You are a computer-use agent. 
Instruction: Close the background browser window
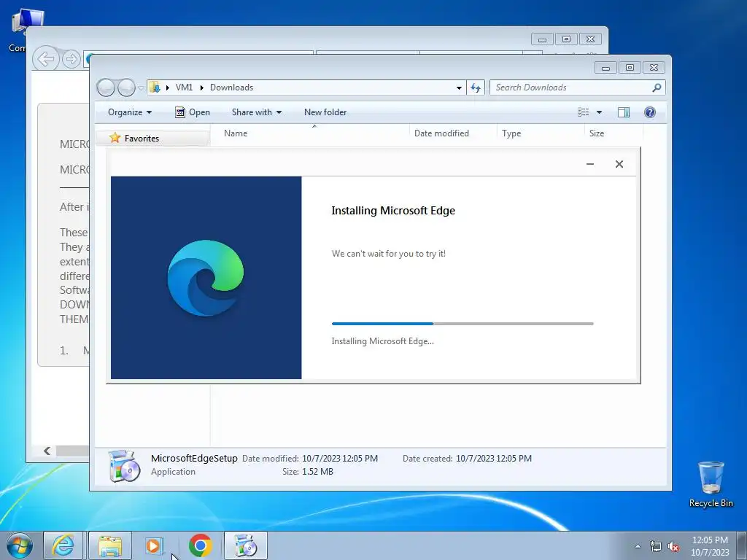pyautogui.click(x=590, y=39)
